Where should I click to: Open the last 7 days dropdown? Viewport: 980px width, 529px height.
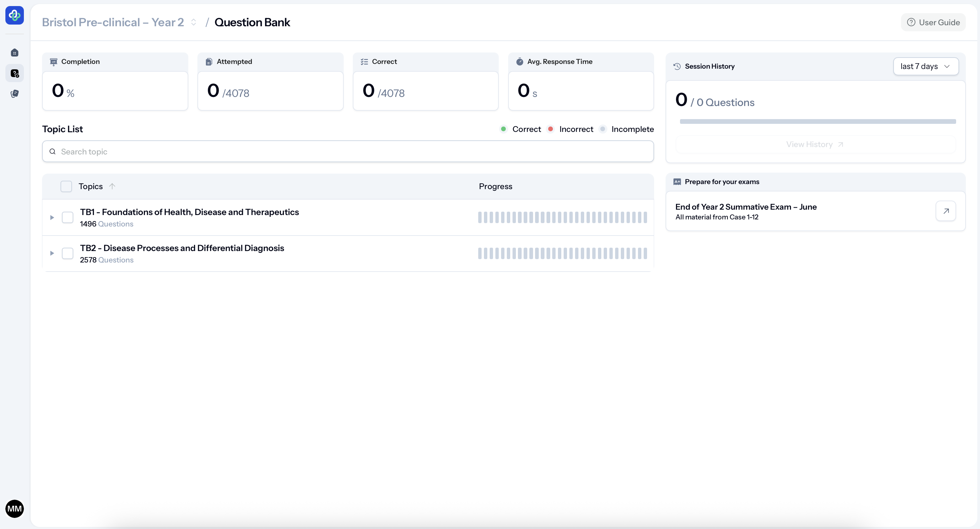[925, 66]
